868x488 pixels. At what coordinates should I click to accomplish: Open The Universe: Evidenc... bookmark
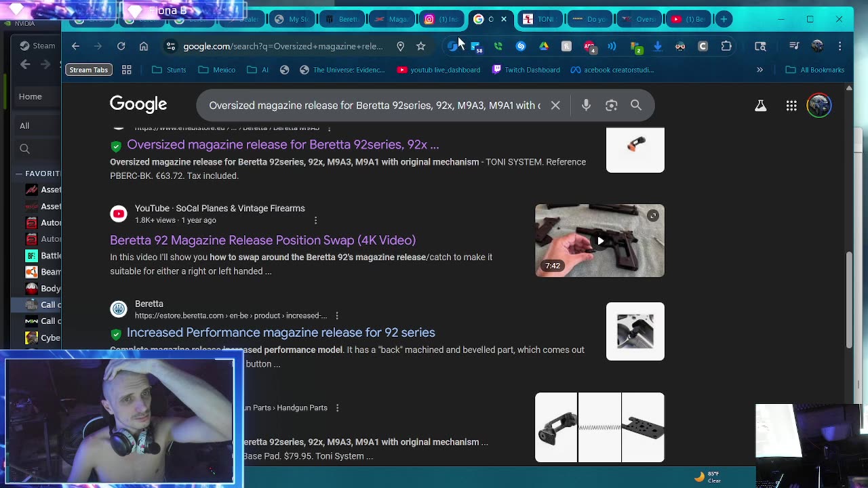click(342, 70)
